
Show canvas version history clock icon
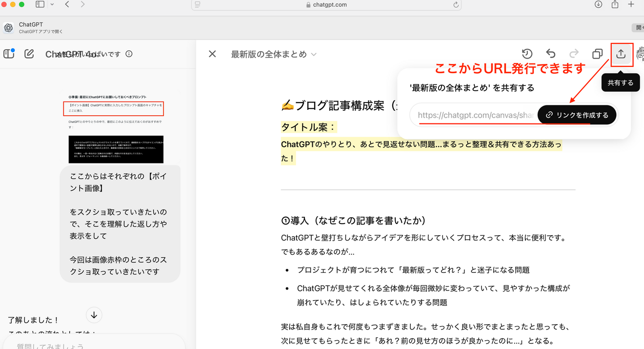[x=527, y=54]
